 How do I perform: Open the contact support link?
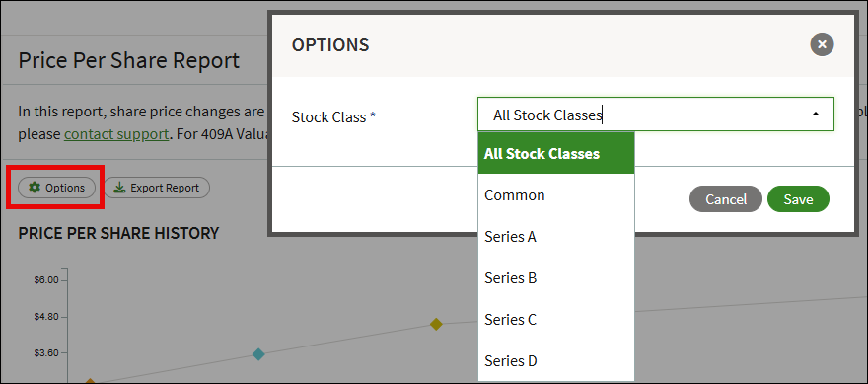coord(116,134)
